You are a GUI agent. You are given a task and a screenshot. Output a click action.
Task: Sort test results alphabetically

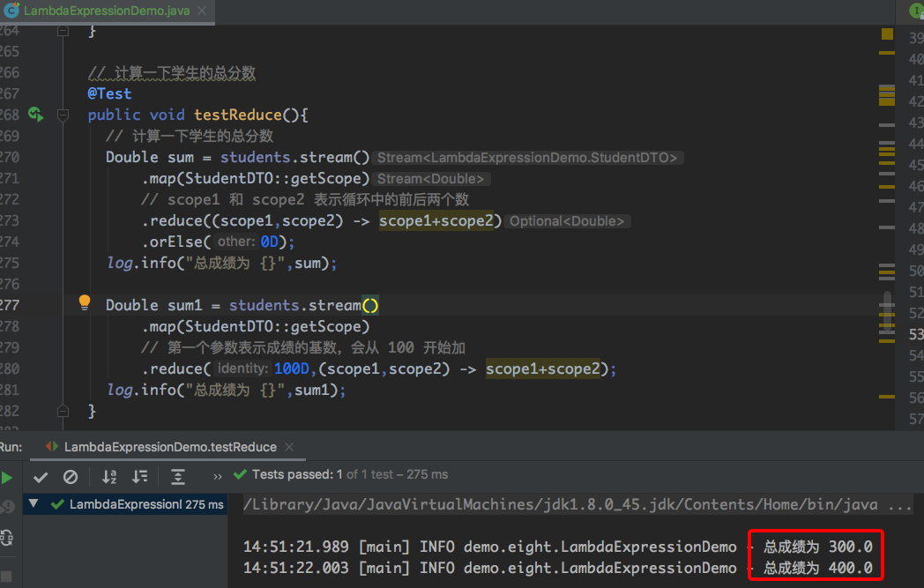pyautogui.click(x=109, y=477)
